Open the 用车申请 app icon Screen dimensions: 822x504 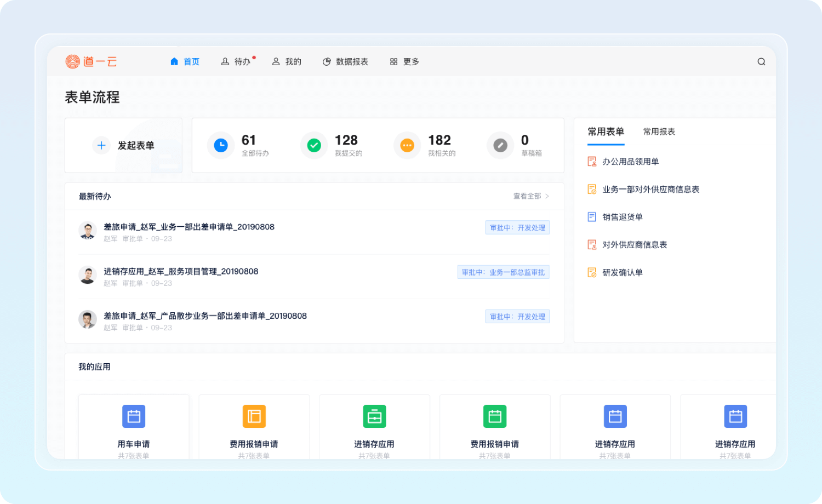[x=134, y=416]
